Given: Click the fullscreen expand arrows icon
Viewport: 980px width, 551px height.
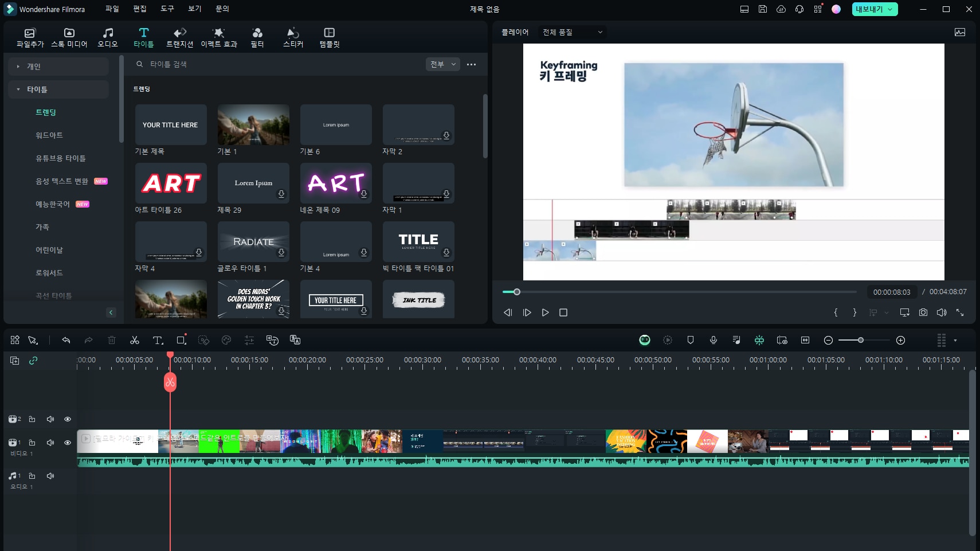Looking at the screenshot, I should 960,312.
